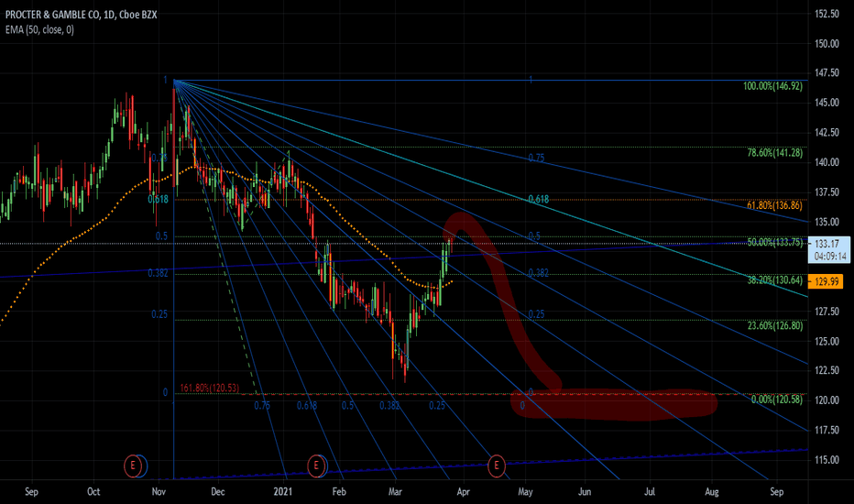Click the orange EMA value label 129.99
The width and height of the screenshot is (854, 504).
coord(827,281)
